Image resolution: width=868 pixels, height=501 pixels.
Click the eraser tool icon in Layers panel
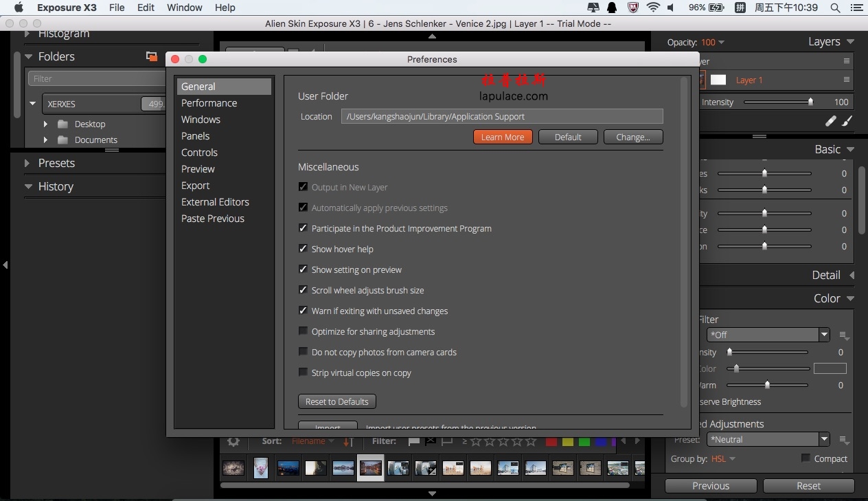(x=831, y=121)
